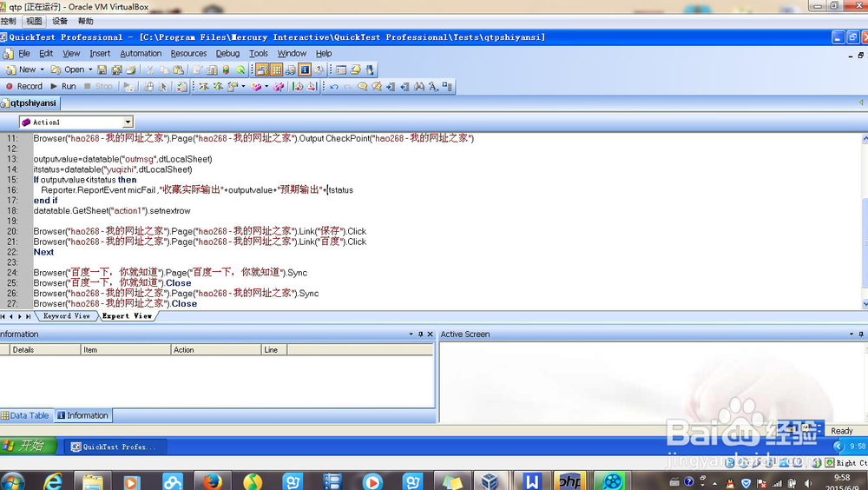This screenshot has height=490, width=868.
Task: Click the Comment Block speech-bubble icon
Action: 363,87
